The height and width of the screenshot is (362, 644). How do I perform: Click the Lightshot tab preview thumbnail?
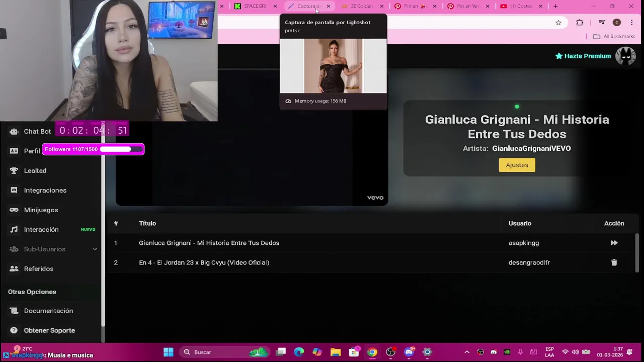333,66
